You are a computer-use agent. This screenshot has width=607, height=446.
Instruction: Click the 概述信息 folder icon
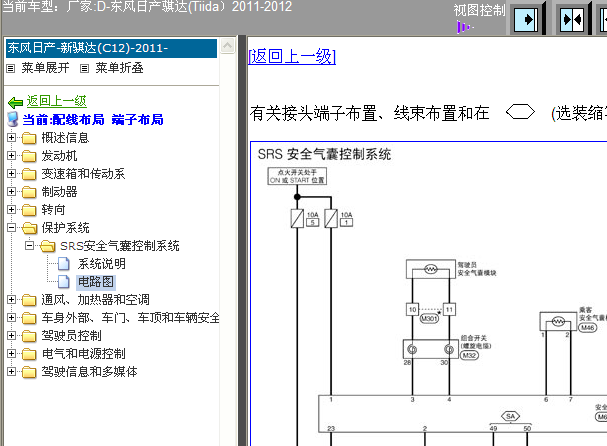pos(29,138)
